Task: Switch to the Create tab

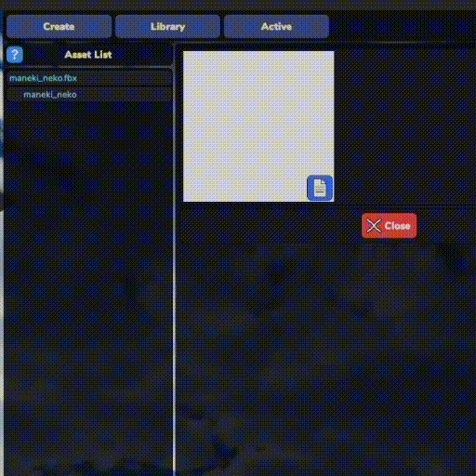Action: tap(59, 27)
